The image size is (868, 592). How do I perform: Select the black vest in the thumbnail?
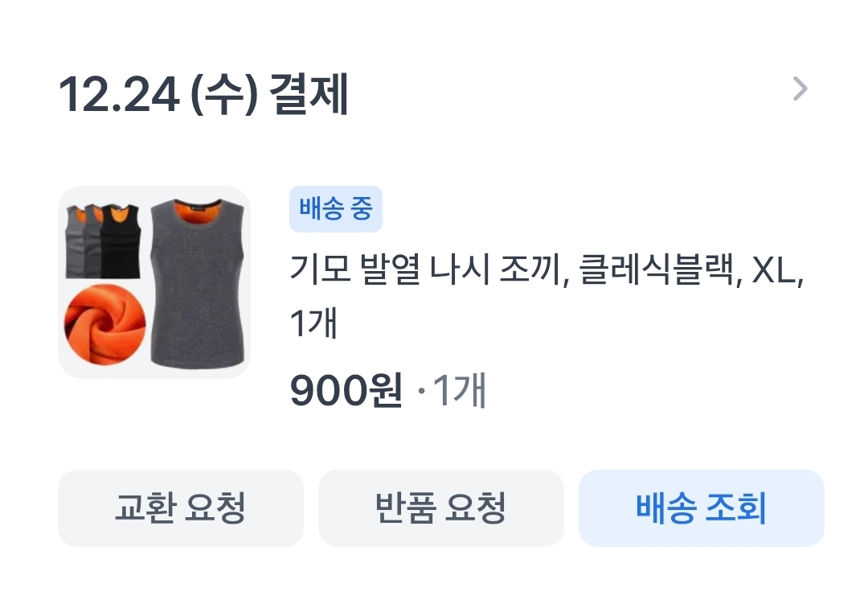point(121,240)
